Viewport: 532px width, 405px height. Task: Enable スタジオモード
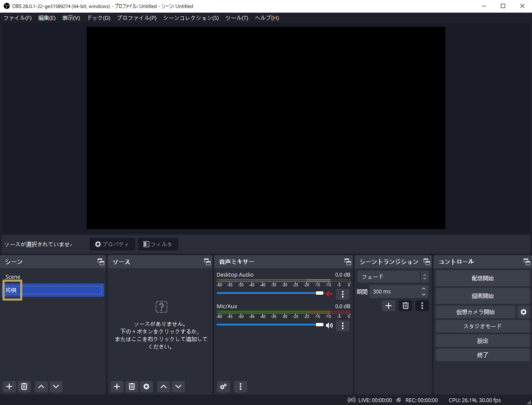click(483, 326)
